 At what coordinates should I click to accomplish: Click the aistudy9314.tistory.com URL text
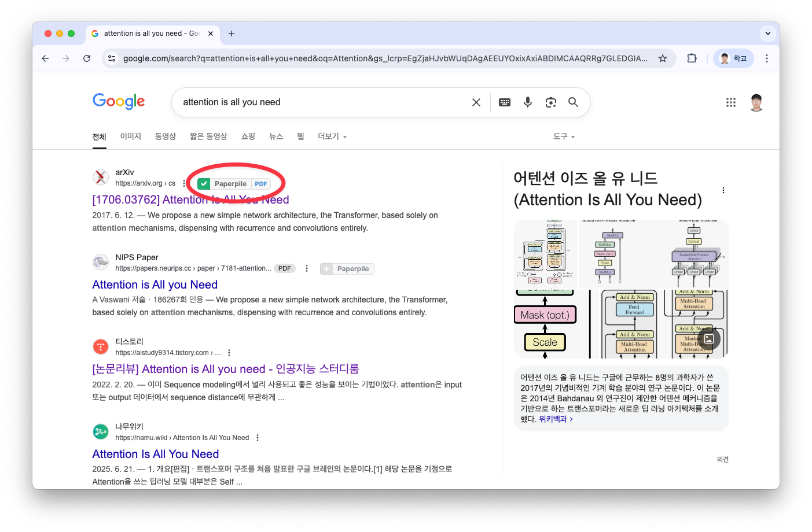pyautogui.click(x=168, y=353)
